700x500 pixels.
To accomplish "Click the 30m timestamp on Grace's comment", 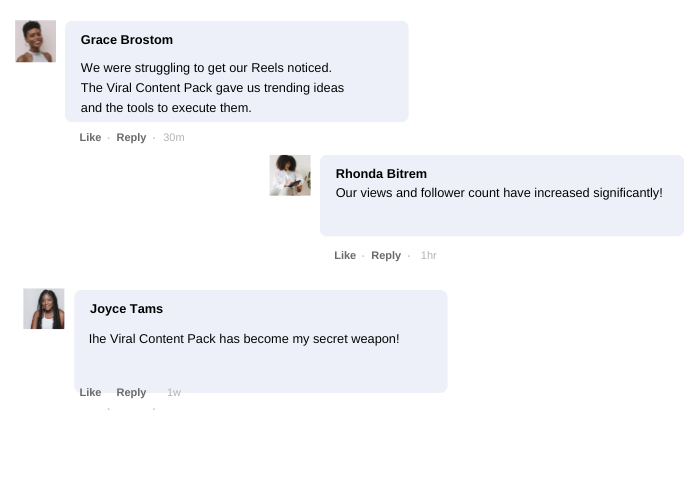I will point(174,137).
